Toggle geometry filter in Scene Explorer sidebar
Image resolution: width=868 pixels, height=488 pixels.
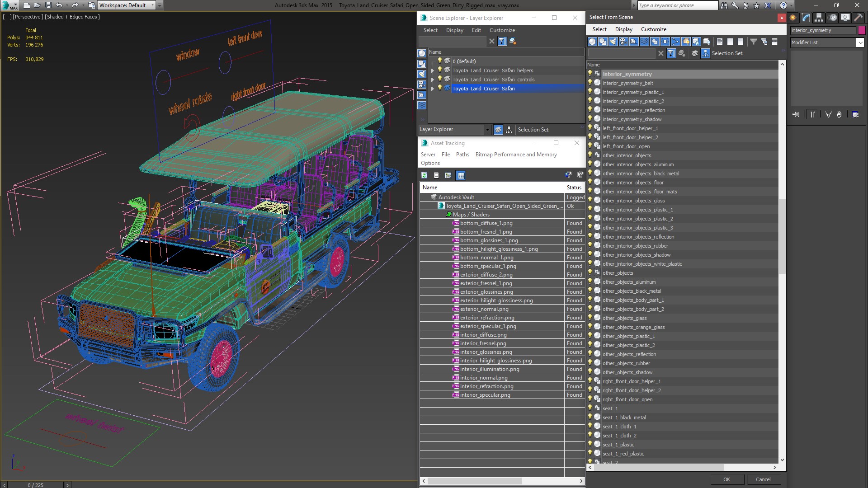422,53
